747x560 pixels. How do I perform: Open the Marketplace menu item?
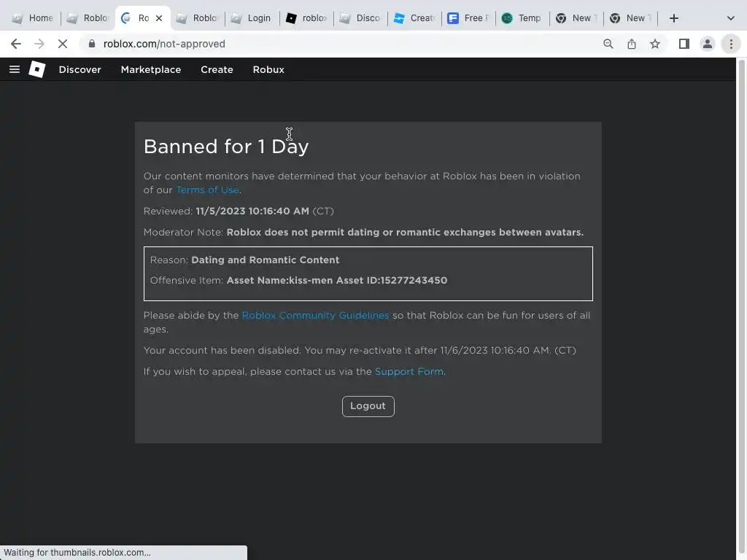click(151, 69)
